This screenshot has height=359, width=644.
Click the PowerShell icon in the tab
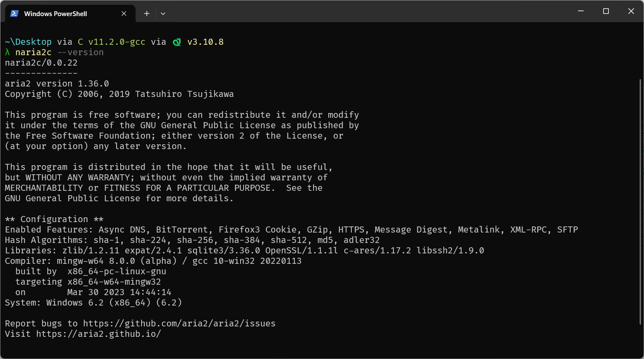coord(14,13)
